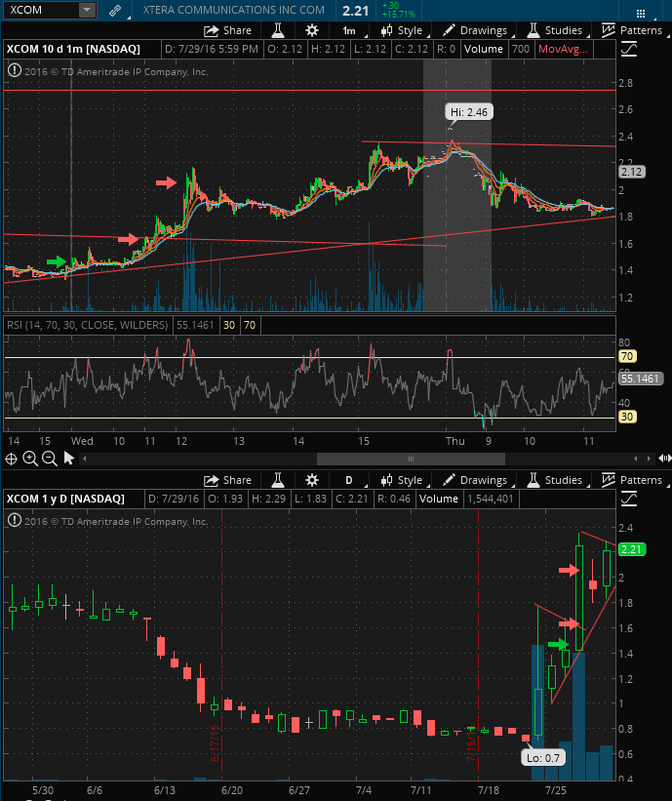672x801 pixels.
Task: Click the '+.30 +15.71%' change readout in top bar
Action: click(x=398, y=10)
